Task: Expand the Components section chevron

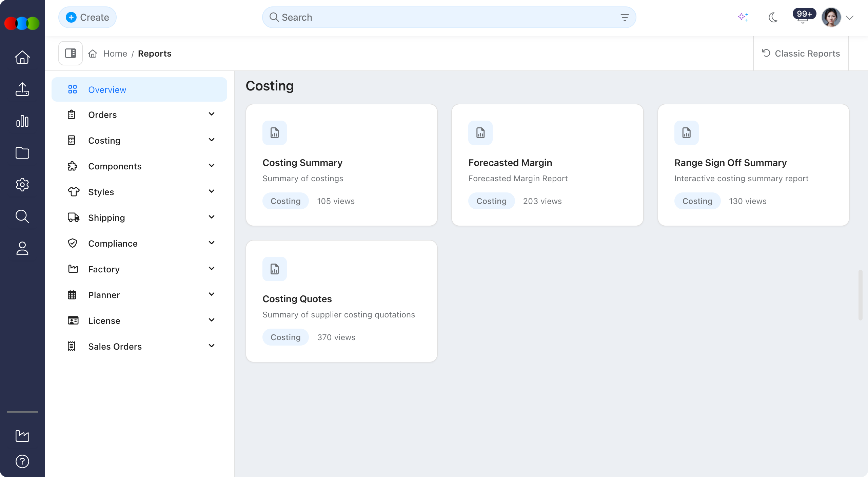Action: tap(212, 166)
